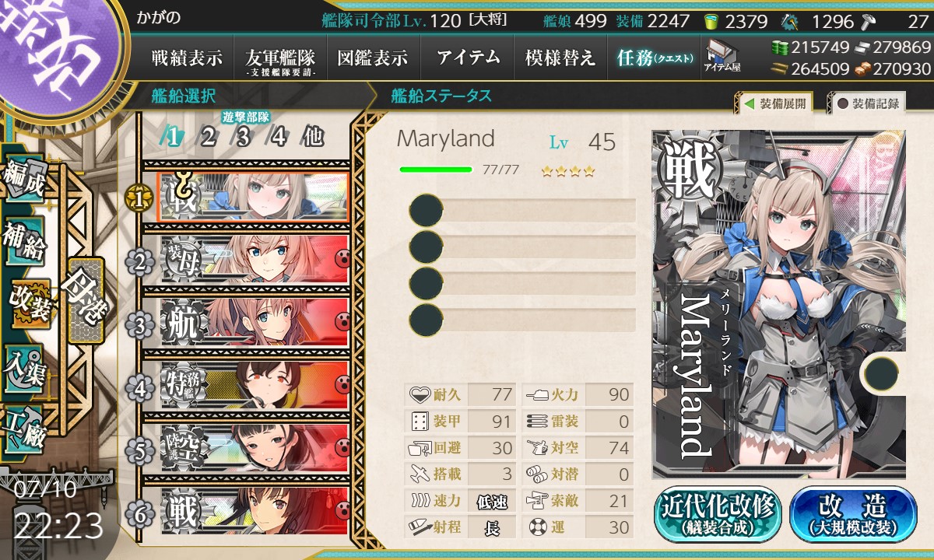
Task: Click the 母港 home port icon
Action: 85,301
